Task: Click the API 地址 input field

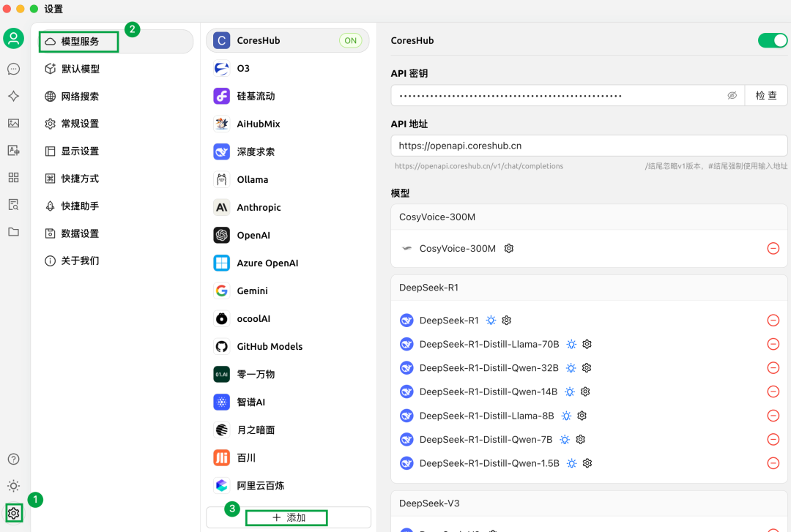Action: 589,146
